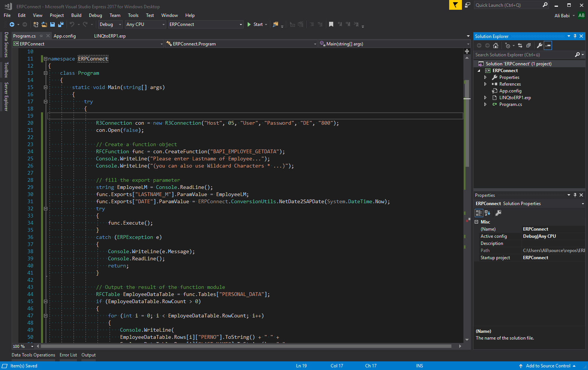Pin the Solution Explorer panel
Viewport: 588px width, 370px height.
[575, 36]
